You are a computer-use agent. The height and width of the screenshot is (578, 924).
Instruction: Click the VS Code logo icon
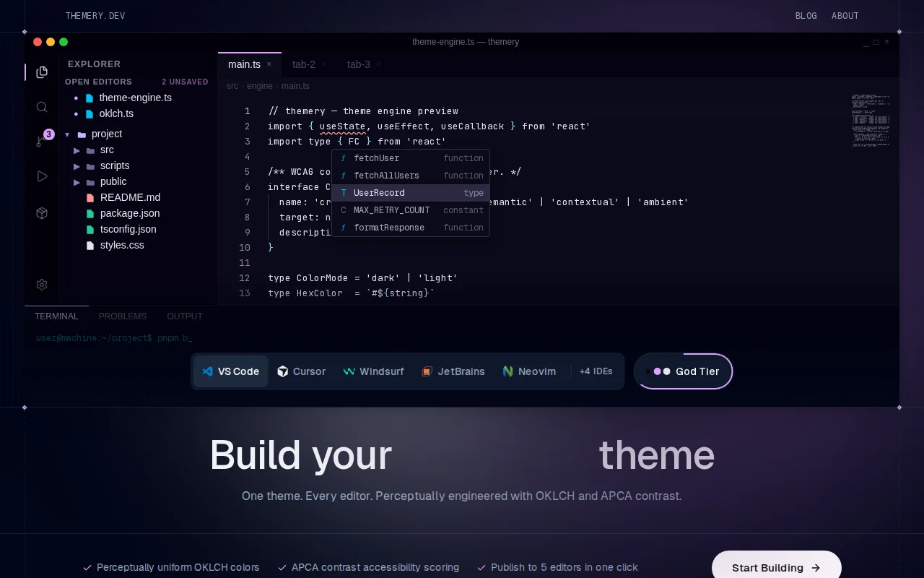click(x=208, y=371)
